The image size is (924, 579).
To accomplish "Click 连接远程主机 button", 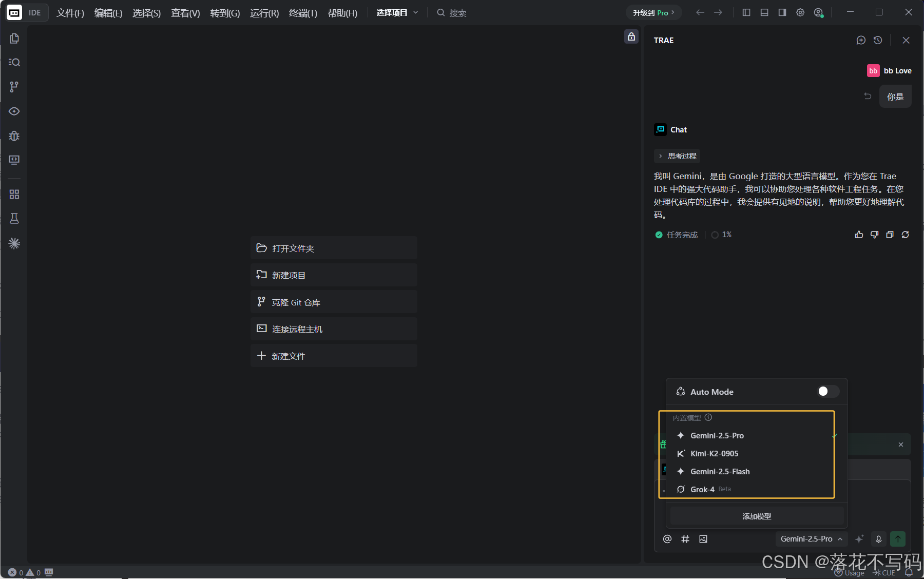I will click(x=334, y=329).
